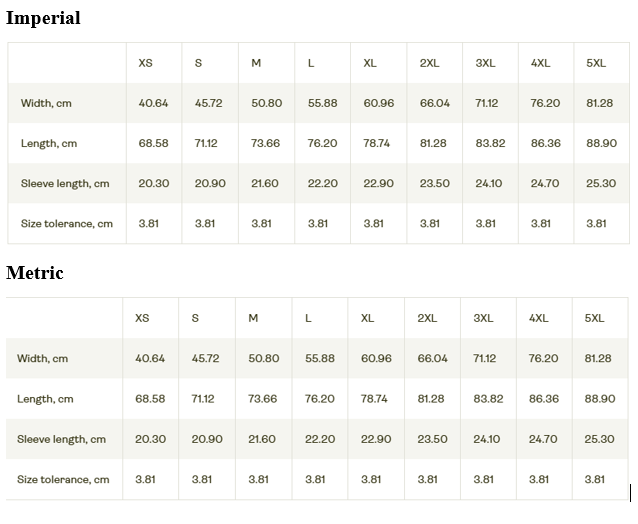Select XS column header in Imperial table
The image size is (638, 524).
[145, 63]
